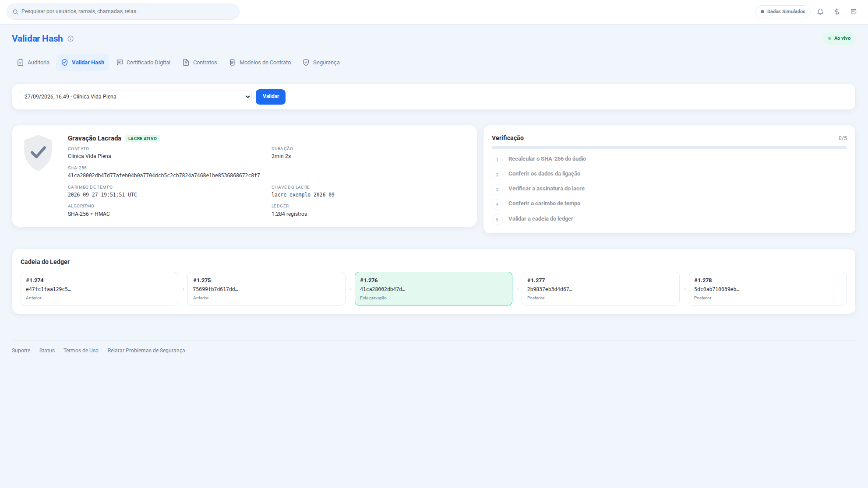Open the Status footer link
The height and width of the screenshot is (488, 868).
pyautogui.click(x=47, y=351)
